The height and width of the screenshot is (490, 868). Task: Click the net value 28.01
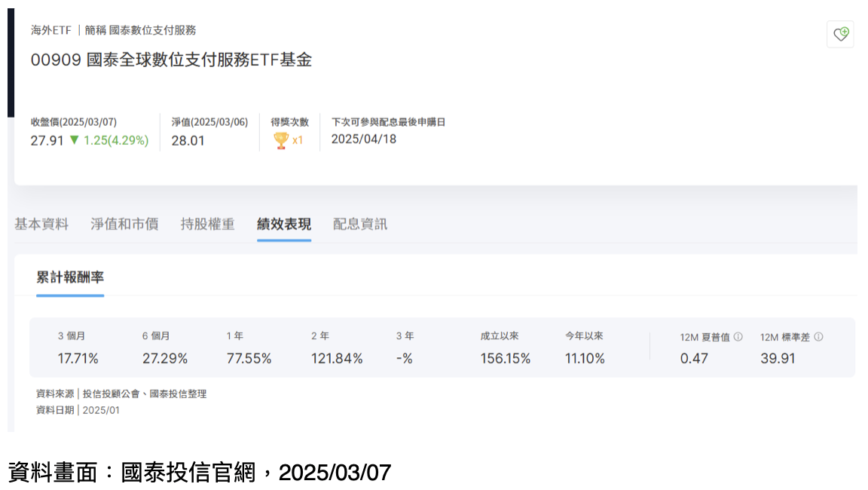point(188,141)
